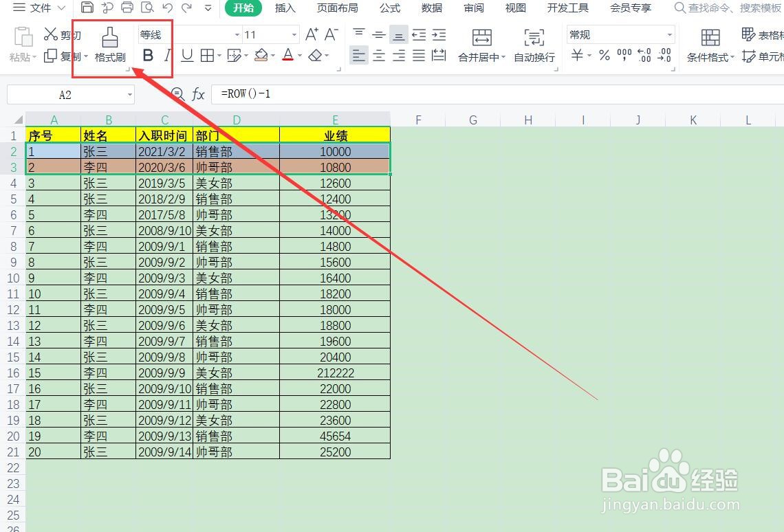784x532 pixels.
Task: Toggle Bold formatting
Action: tap(147, 56)
